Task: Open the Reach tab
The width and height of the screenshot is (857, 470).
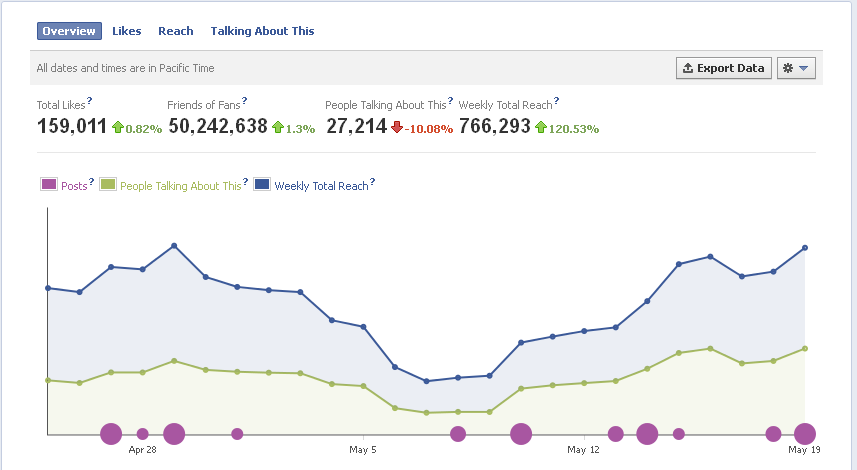Action: point(175,31)
